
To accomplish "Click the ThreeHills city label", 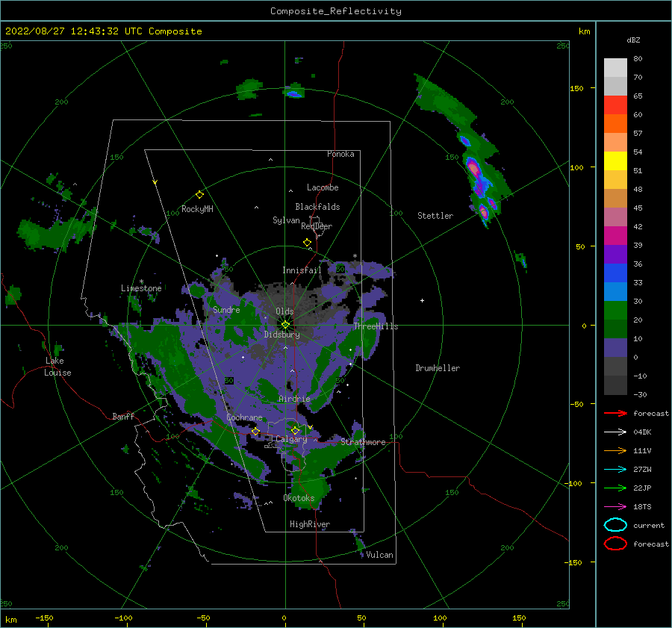I will coord(376,326).
